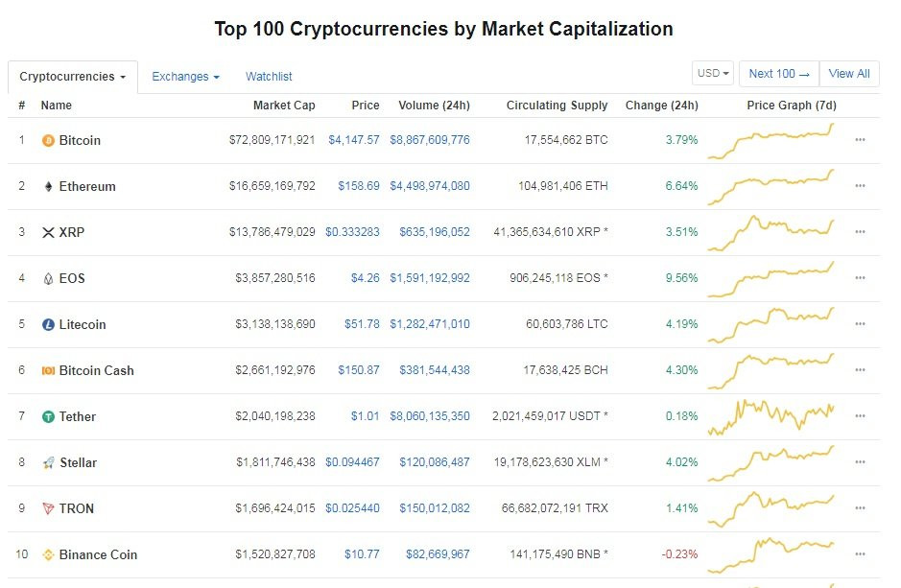This screenshot has width=901, height=588.
Task: Click the Binance Coin logo icon
Action: pyautogui.click(x=48, y=555)
